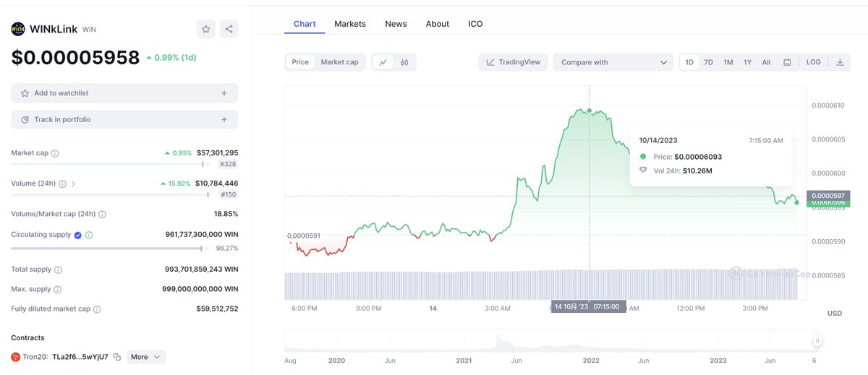This screenshot has width=868, height=375.
Task: Show Total supply info icon
Action: tap(58, 270)
